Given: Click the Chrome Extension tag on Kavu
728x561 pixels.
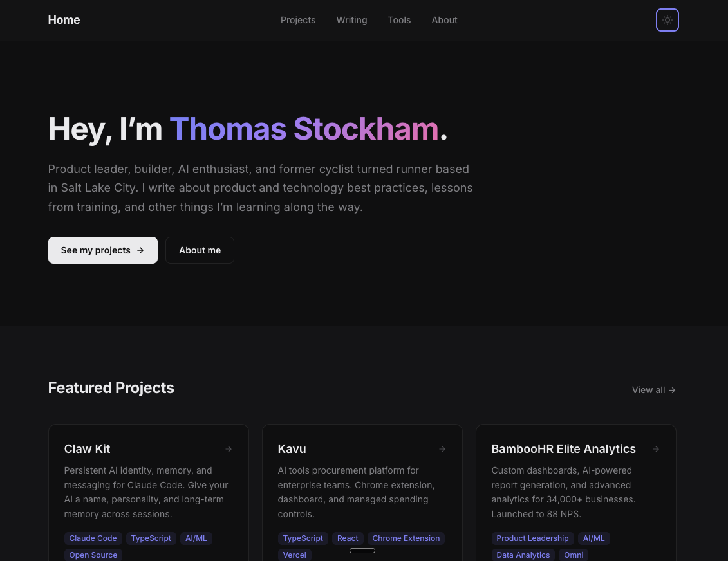Looking at the screenshot, I should [x=406, y=538].
